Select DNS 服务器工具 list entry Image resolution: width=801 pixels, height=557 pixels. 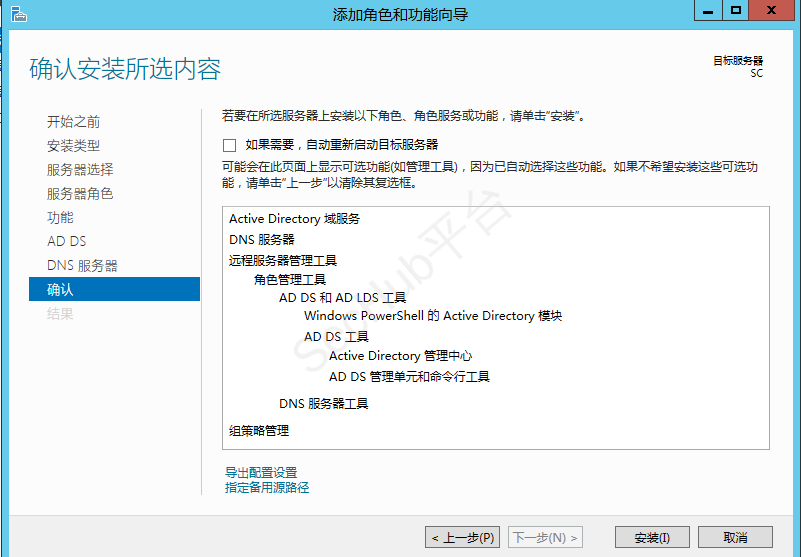tap(324, 404)
